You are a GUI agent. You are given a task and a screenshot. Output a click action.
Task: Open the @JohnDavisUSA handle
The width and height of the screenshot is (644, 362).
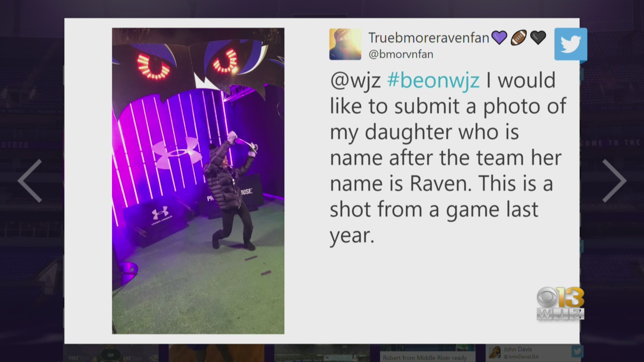[x=521, y=356]
